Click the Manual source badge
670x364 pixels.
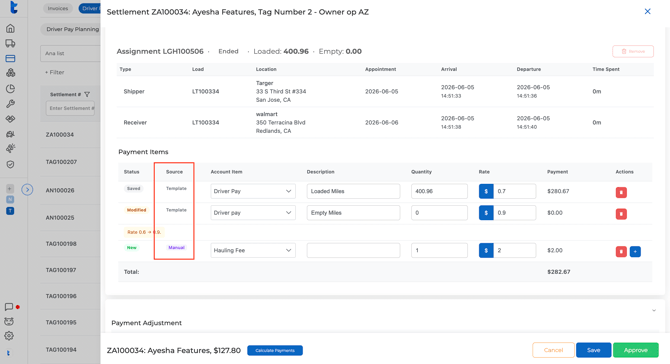(176, 248)
